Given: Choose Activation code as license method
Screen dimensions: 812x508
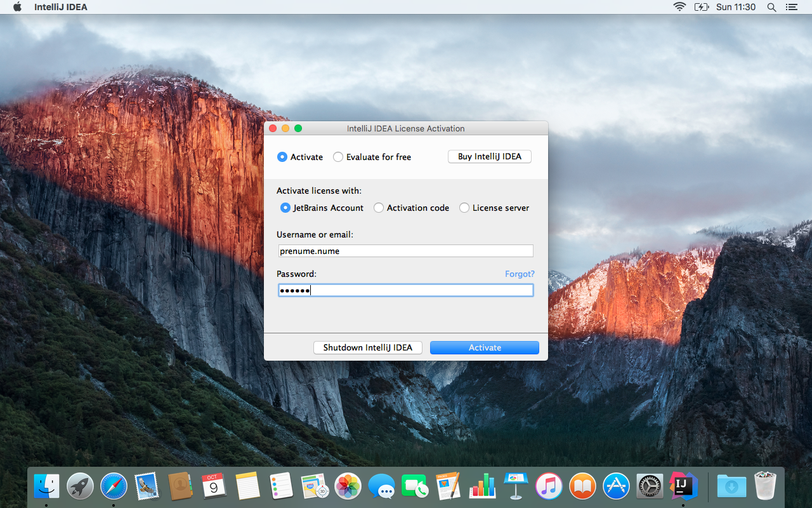Looking at the screenshot, I should tap(378, 208).
